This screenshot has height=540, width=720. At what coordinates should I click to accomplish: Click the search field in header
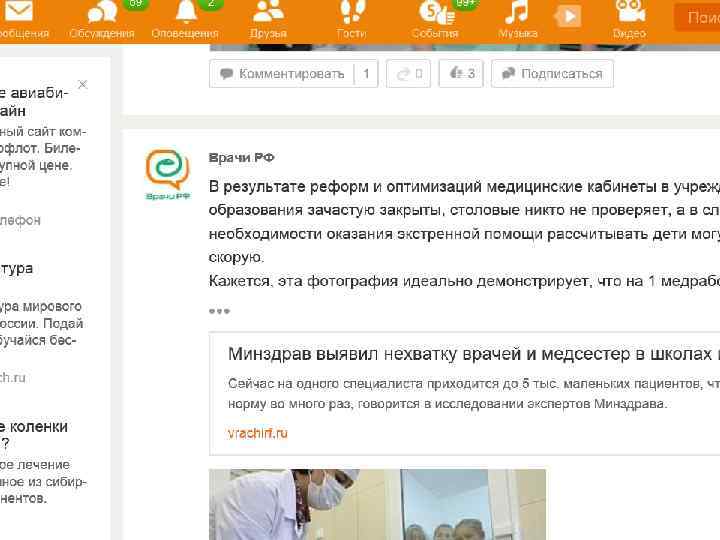[697, 17]
